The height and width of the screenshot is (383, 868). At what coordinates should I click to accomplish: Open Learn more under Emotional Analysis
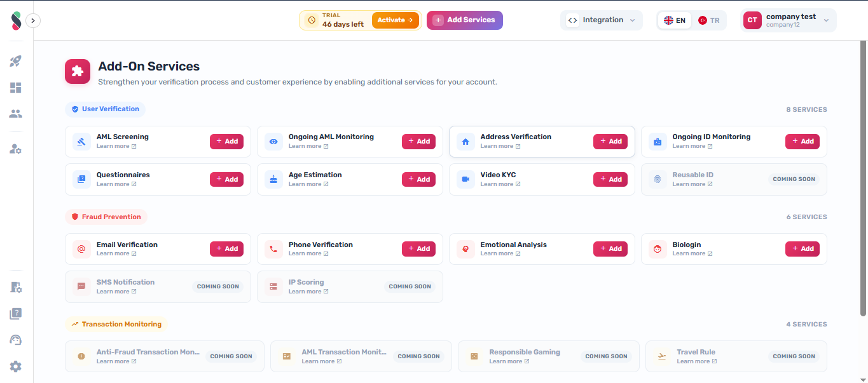coord(500,253)
